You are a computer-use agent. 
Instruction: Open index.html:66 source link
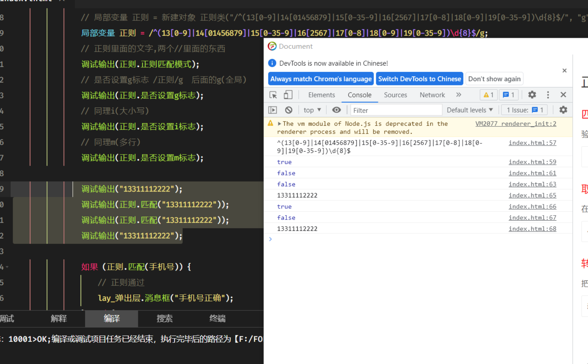tap(532, 207)
